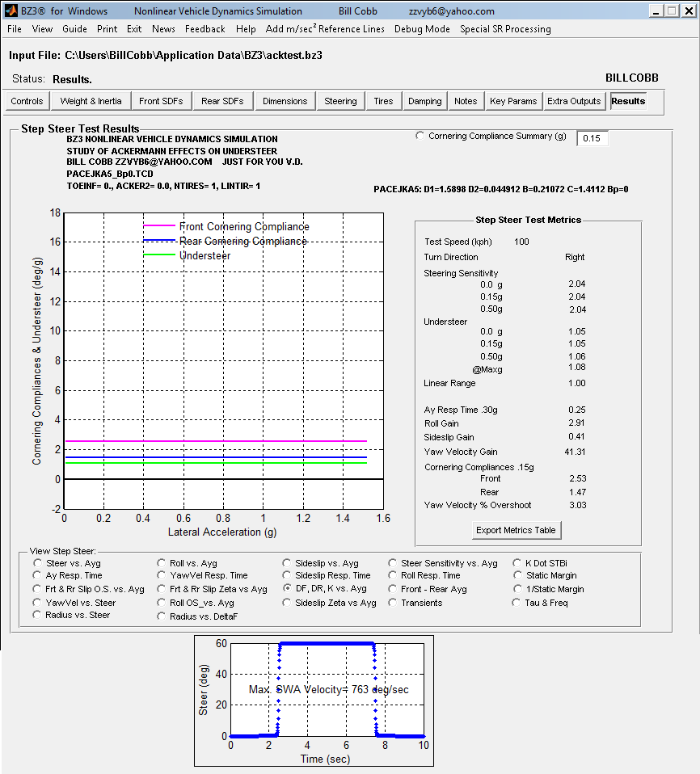
Task: Select Front - Rear Ayg radio button
Action: 393,589
